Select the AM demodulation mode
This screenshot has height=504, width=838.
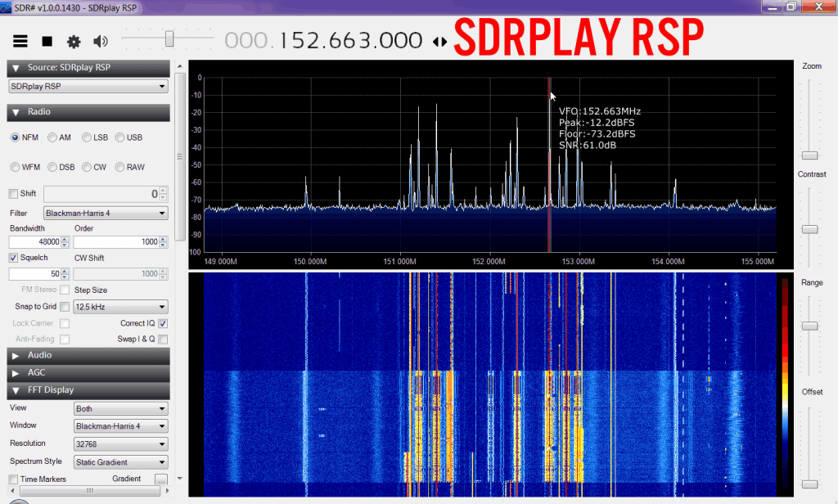[x=52, y=137]
